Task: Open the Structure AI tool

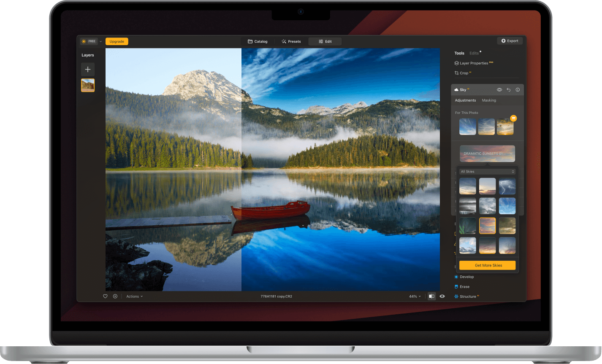Action: click(466, 297)
